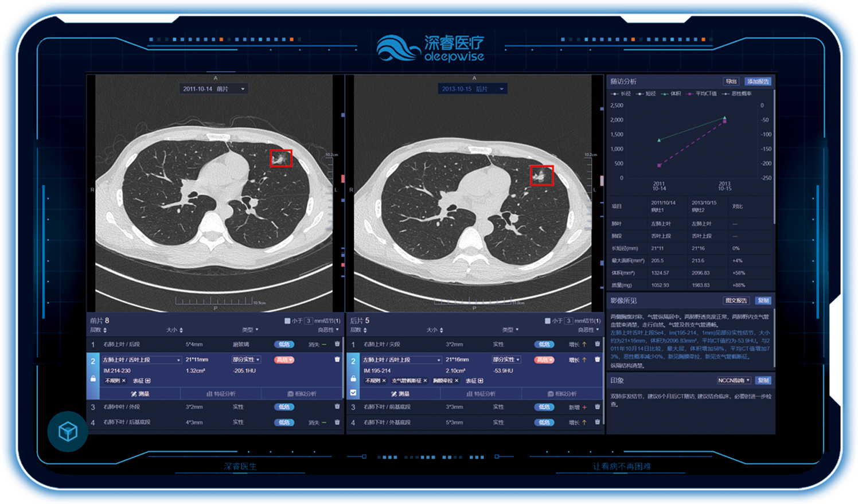Delete nodule 2 in the 前片 list
This screenshot has height=504, width=858.
tap(337, 360)
